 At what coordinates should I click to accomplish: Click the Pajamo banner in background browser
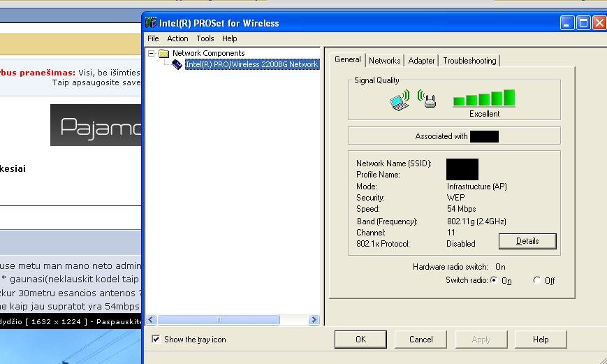click(x=96, y=125)
